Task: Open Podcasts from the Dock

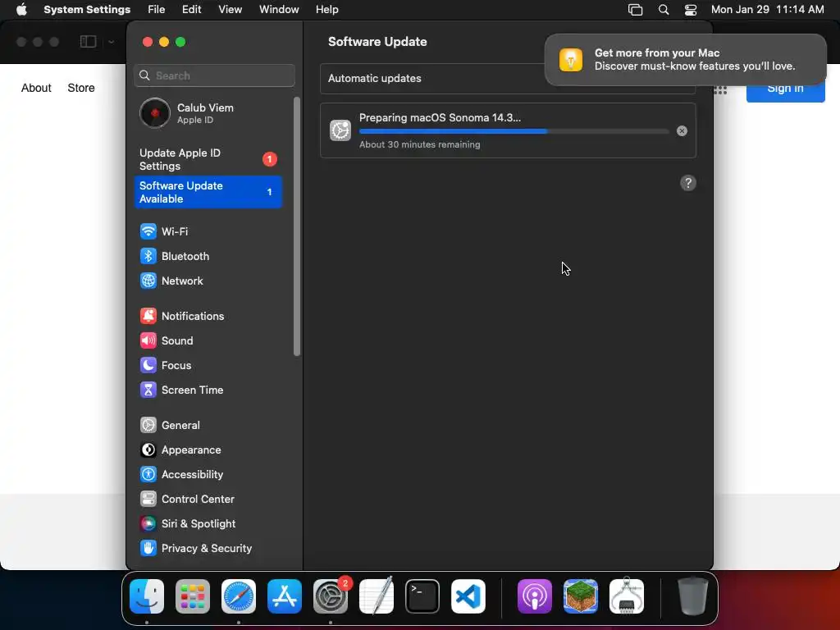Action: pos(535,596)
